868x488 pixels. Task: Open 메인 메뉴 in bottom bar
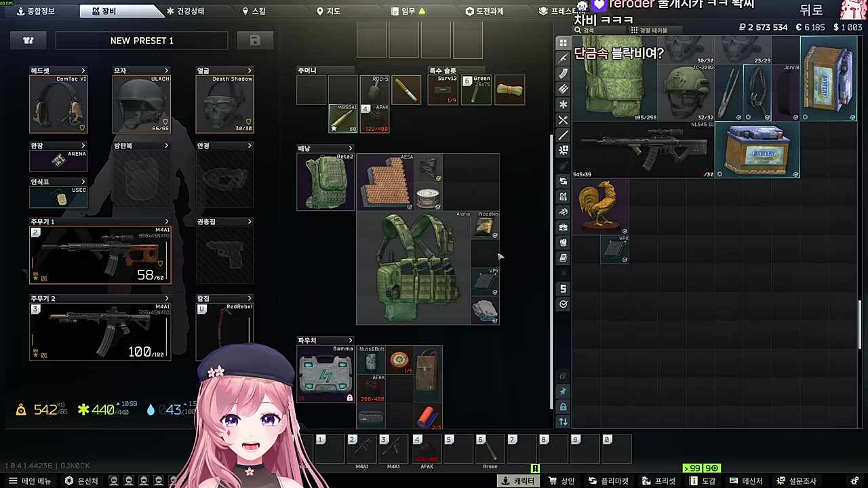(30, 481)
